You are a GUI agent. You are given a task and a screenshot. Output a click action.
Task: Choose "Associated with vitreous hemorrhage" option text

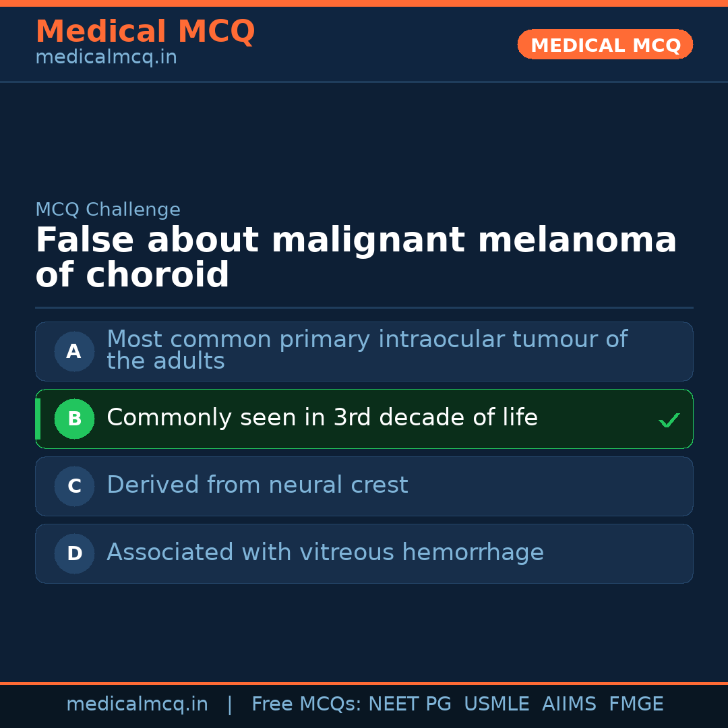coord(325,553)
